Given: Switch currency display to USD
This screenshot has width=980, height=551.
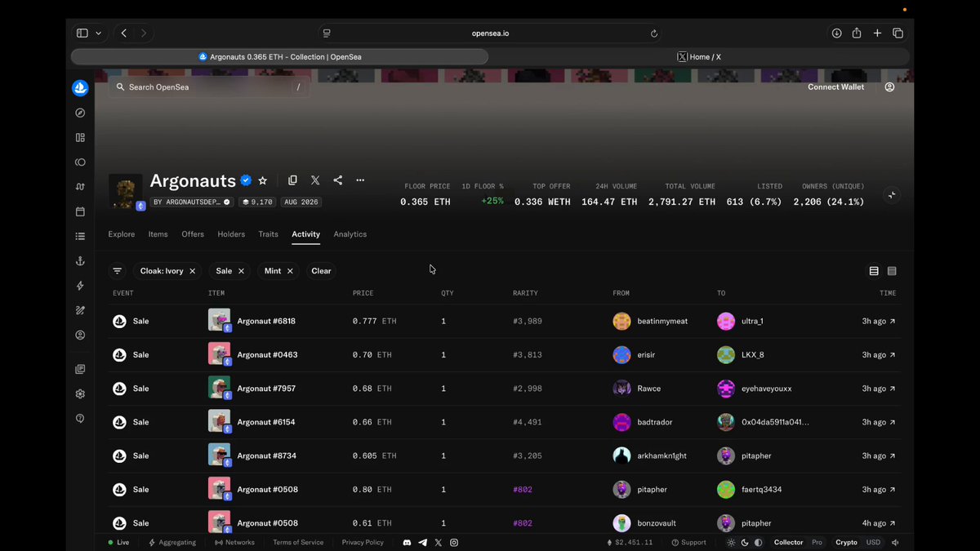Looking at the screenshot, I should (x=873, y=542).
